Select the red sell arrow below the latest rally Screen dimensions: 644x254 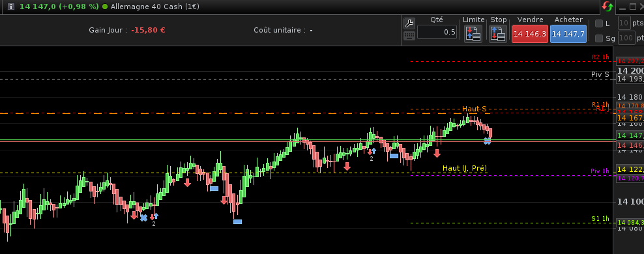(x=437, y=153)
